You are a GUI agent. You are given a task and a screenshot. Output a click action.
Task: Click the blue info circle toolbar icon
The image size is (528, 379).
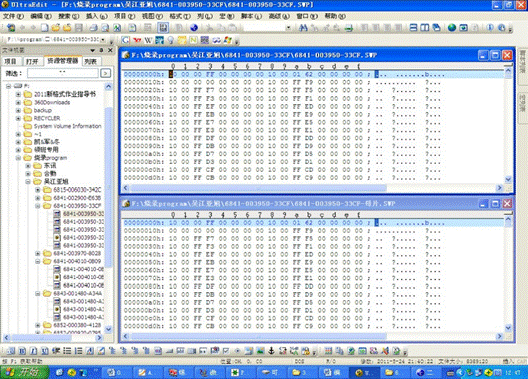point(490,28)
